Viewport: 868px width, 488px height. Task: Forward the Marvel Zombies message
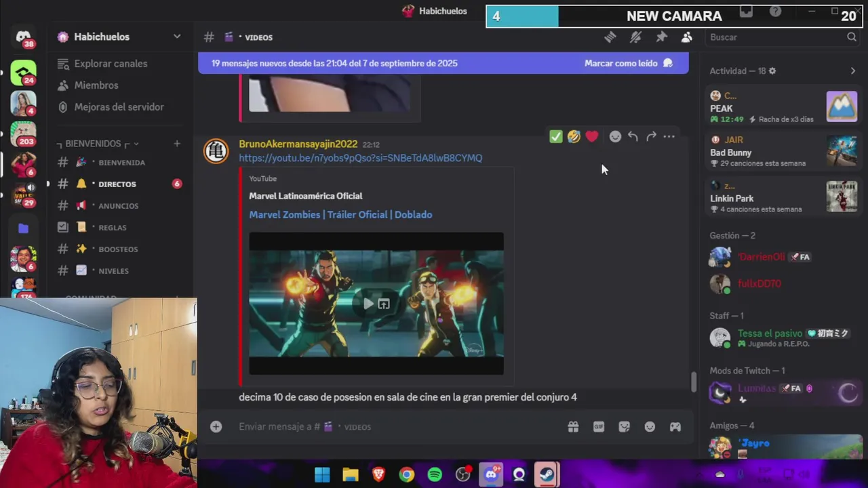coord(651,137)
